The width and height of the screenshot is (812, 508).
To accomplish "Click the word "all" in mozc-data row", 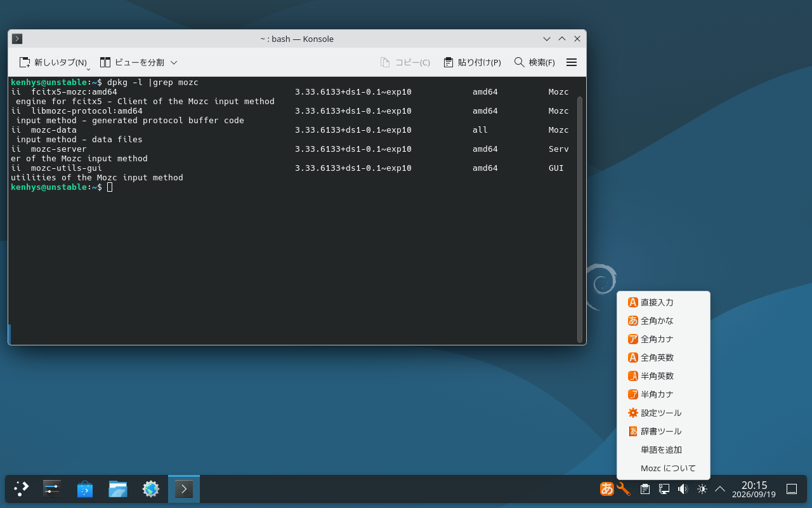I will pos(480,130).
